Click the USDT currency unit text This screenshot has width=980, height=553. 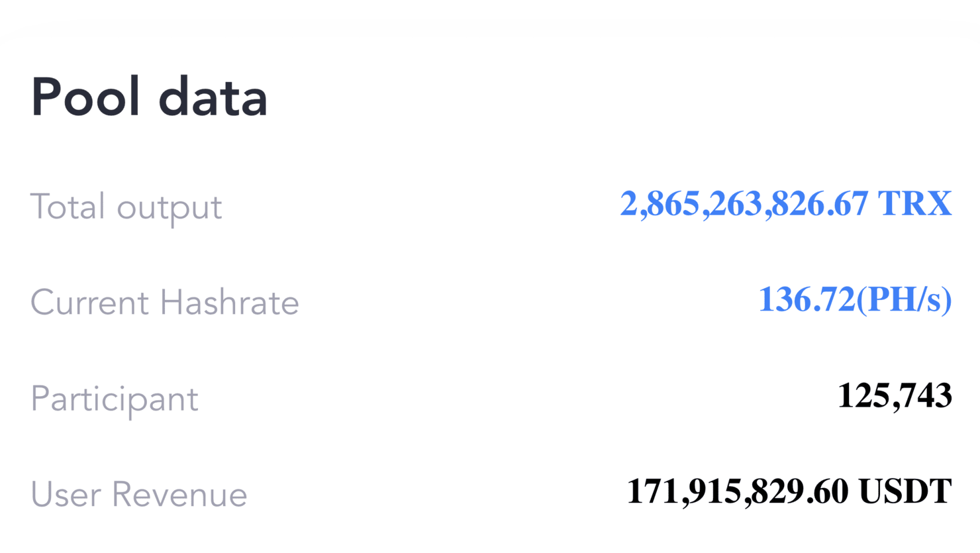[x=905, y=492]
